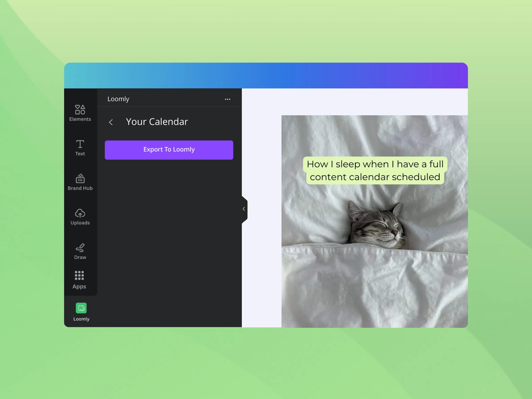The image size is (532, 399).
Task: Open the Elements panel
Action: pyautogui.click(x=80, y=113)
